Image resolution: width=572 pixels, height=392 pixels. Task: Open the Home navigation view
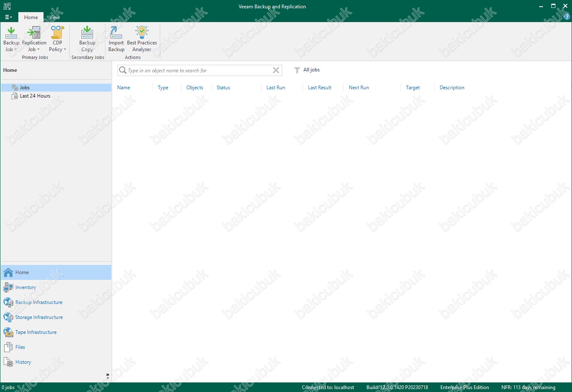[56, 272]
